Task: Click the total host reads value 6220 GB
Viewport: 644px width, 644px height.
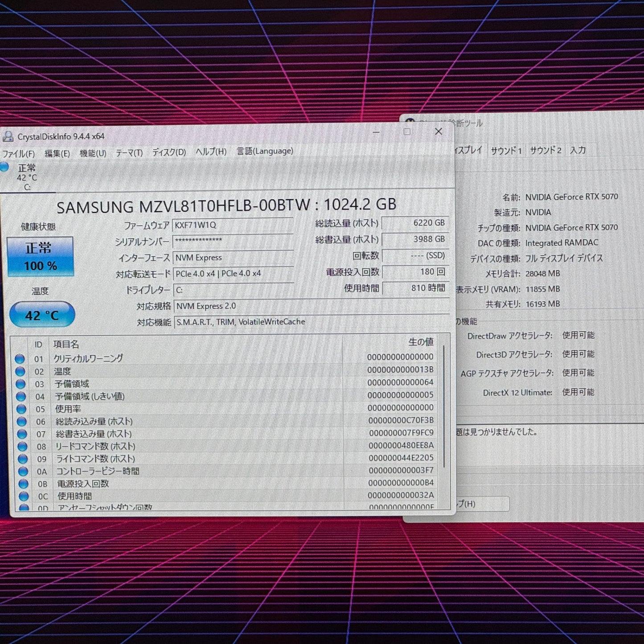Action: click(x=415, y=223)
